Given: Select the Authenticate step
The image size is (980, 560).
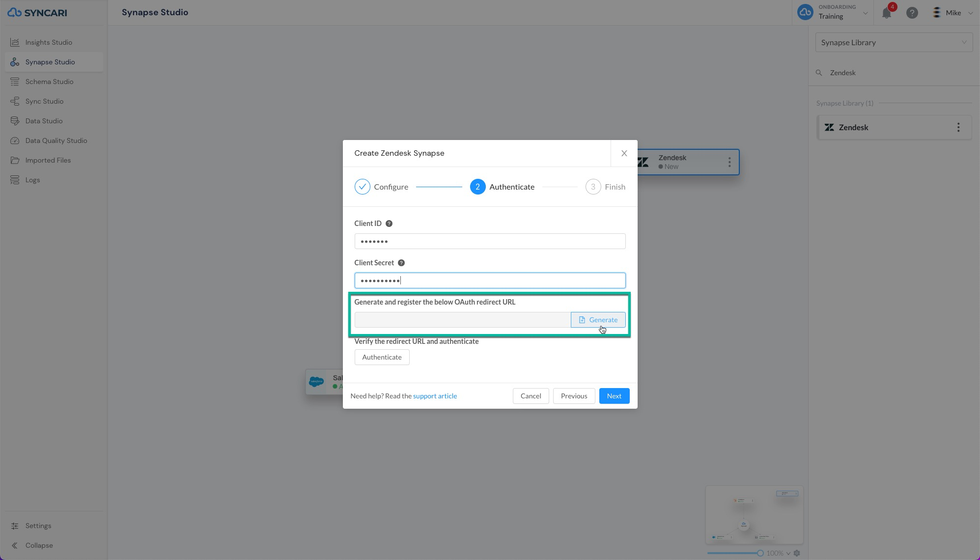Looking at the screenshot, I should [x=502, y=187].
